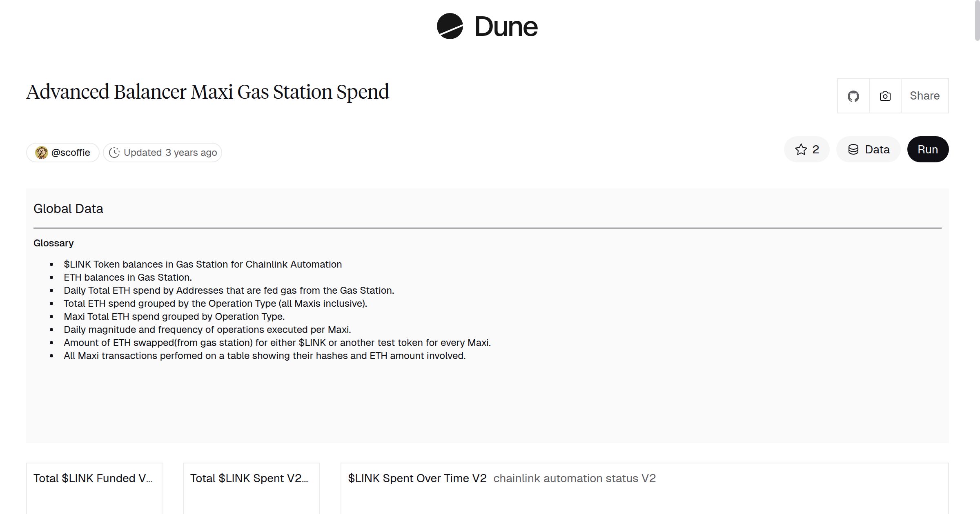Select the Global Data section header
The height and width of the screenshot is (514, 980).
[x=68, y=208]
